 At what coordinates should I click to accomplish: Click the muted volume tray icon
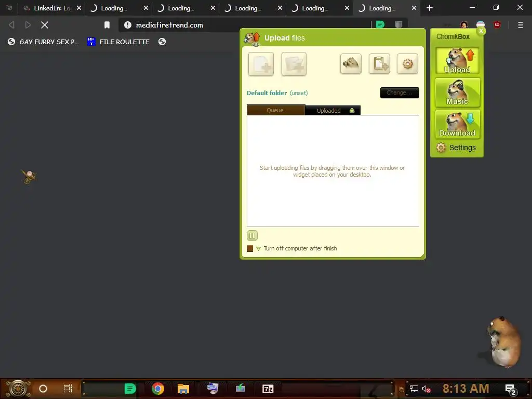(x=426, y=389)
